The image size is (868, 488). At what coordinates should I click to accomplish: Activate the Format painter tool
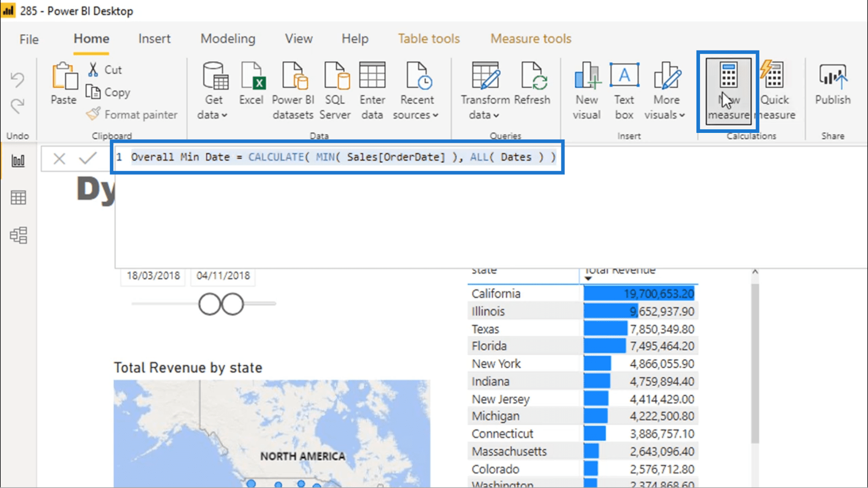[132, 114]
